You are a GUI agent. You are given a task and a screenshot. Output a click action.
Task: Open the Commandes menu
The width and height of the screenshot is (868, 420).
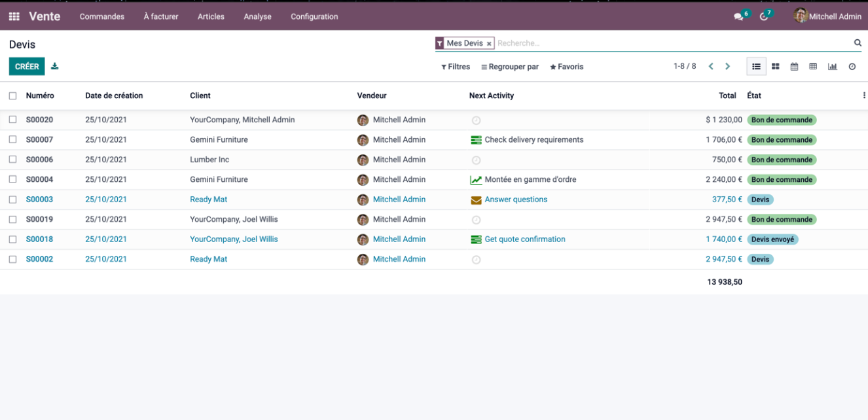pos(102,17)
